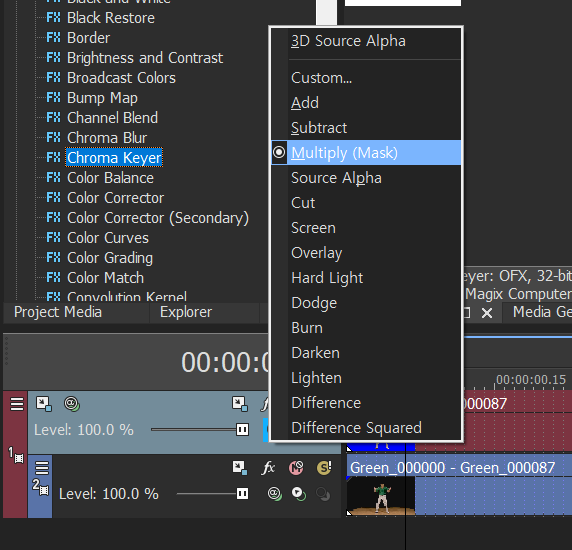Open Track FX on track 2
The width and height of the screenshot is (572, 550).
pyautogui.click(x=268, y=468)
